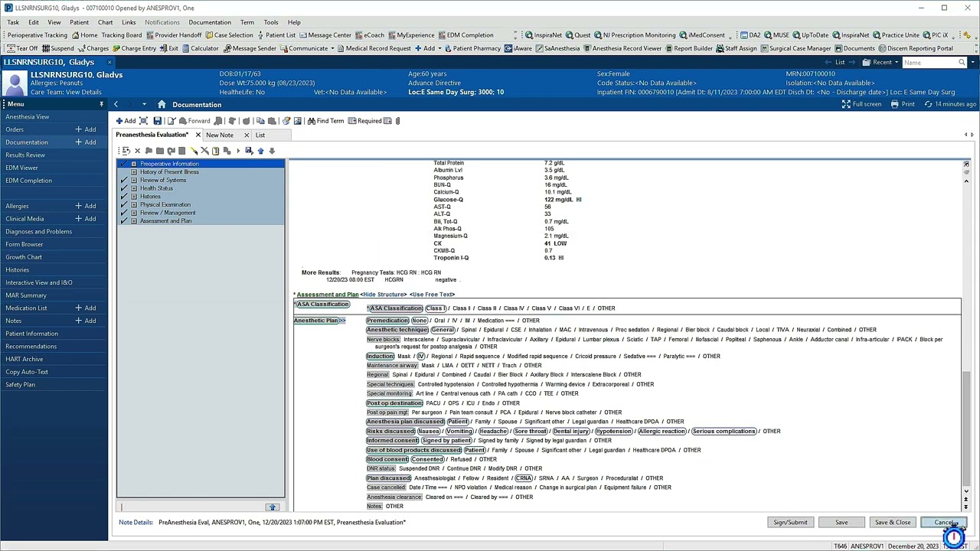This screenshot has height=551, width=980.
Task: Switch to the New Note tab
Action: (220, 135)
